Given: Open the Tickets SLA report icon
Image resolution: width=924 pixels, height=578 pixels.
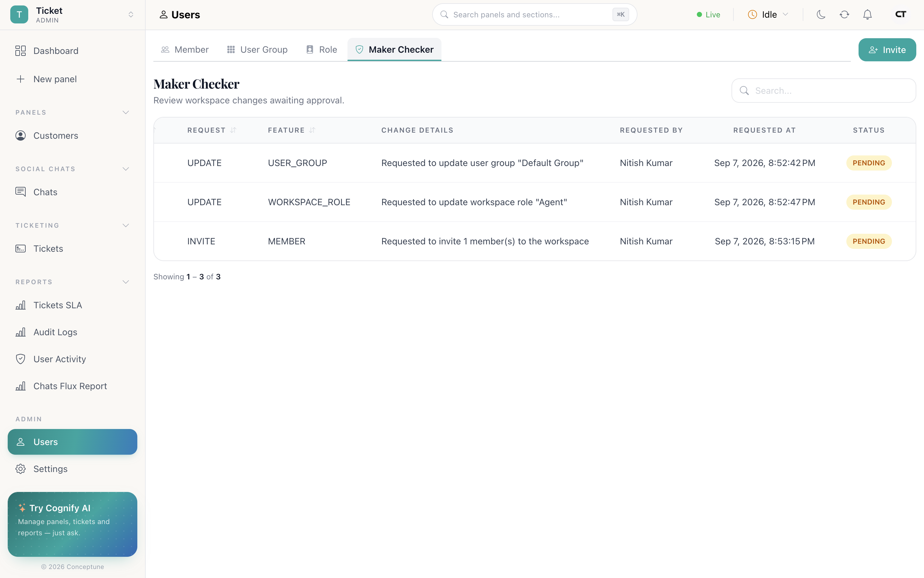Looking at the screenshot, I should [x=21, y=305].
